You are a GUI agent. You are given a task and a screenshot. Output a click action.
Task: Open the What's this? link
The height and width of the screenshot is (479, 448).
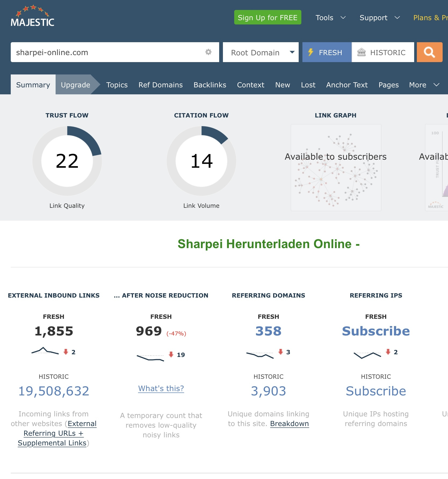click(161, 388)
